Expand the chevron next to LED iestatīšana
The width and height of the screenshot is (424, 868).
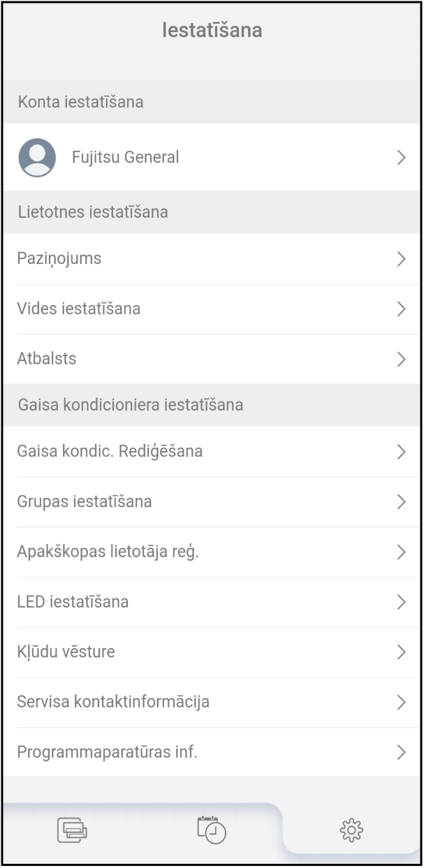[x=401, y=602]
